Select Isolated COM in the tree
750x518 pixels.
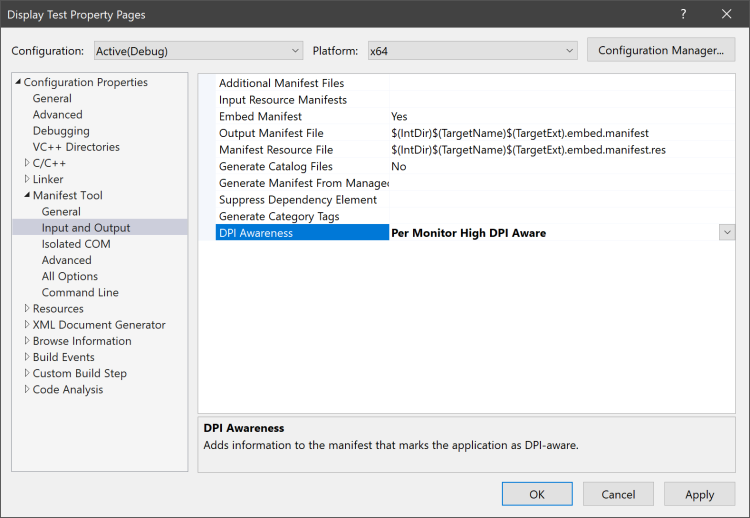click(76, 244)
